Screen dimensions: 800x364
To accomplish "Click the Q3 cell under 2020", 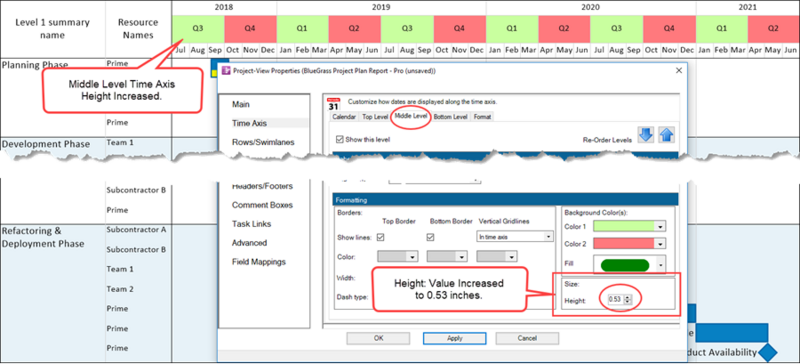I will (617, 29).
